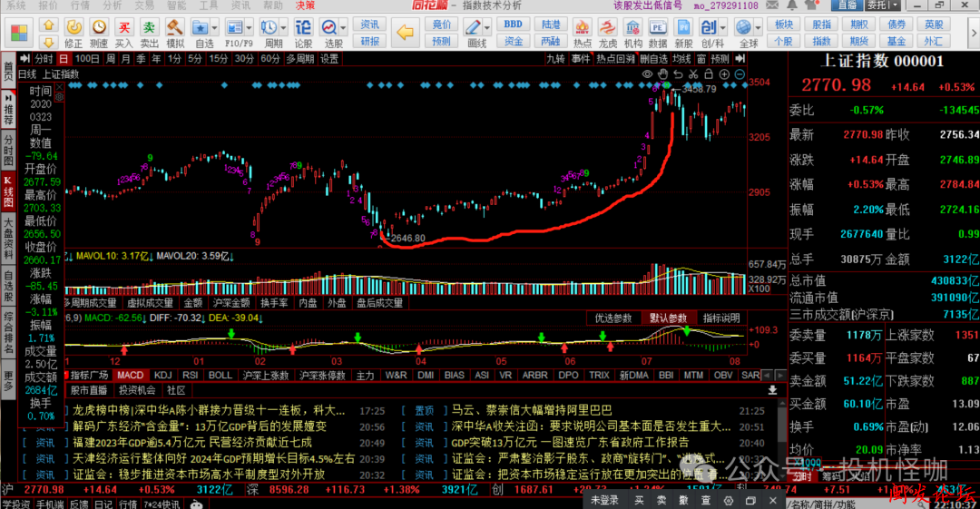Collapse the left panel arrow beside 分时
Image resolution: width=980 pixels, height=509 pixels.
(25, 59)
